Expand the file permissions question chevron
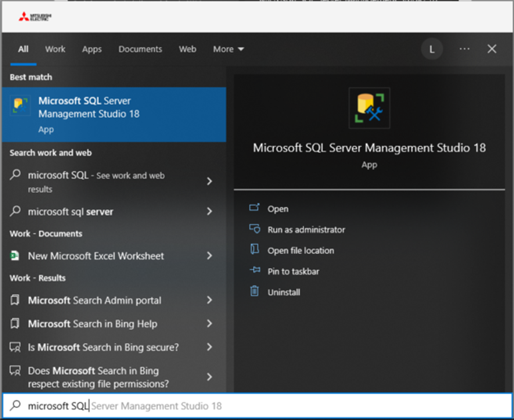Image resolution: width=514 pixels, height=420 pixels. pos(209,377)
